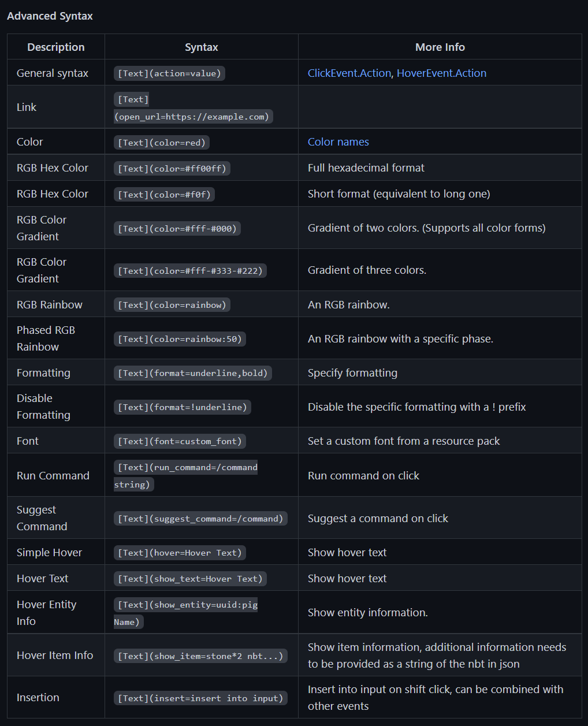The image size is (588, 726).
Task: Click the show_item=stone*2 nbt code
Action: (200, 656)
